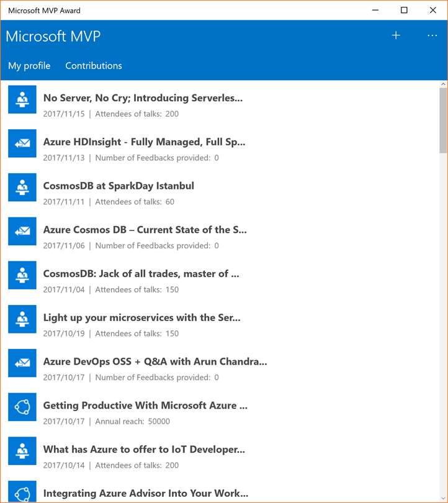Select Azure HDInsight - Fully Managed title
The image size is (448, 503).
point(144,142)
